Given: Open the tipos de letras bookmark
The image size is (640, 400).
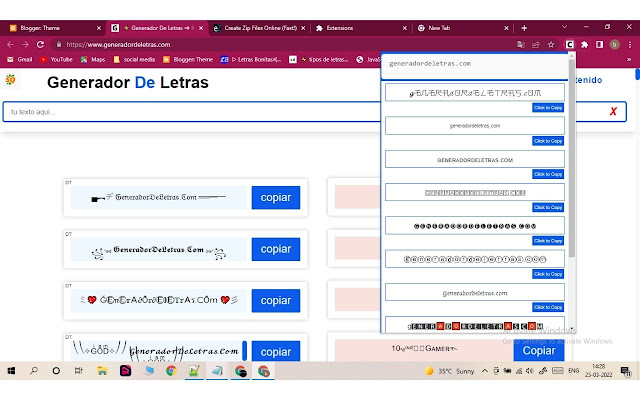Looking at the screenshot, I should 319,60.
